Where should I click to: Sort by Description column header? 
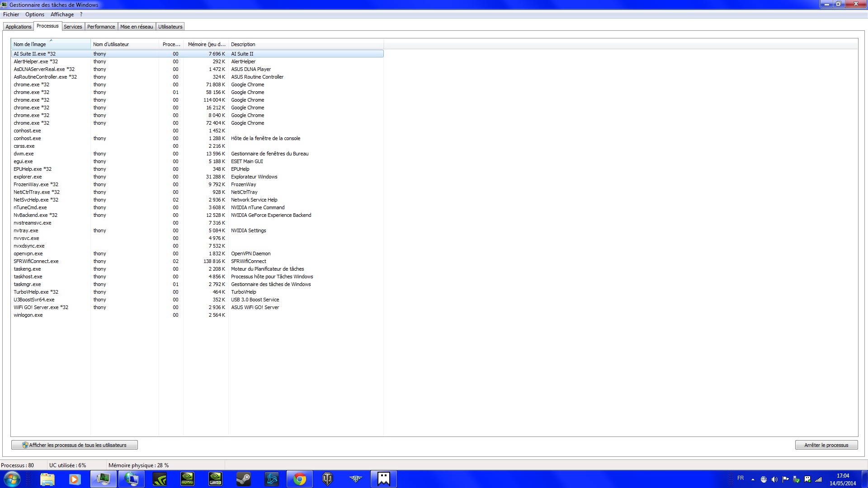point(306,44)
